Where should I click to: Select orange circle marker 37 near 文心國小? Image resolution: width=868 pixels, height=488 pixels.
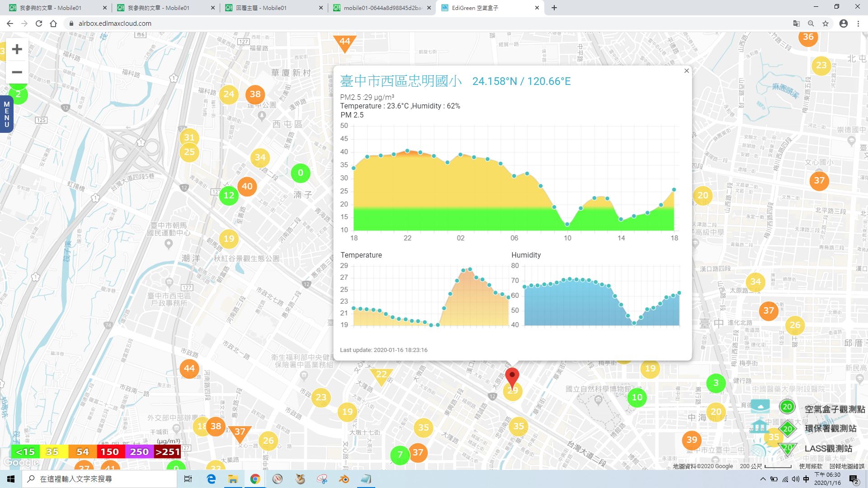click(x=819, y=181)
